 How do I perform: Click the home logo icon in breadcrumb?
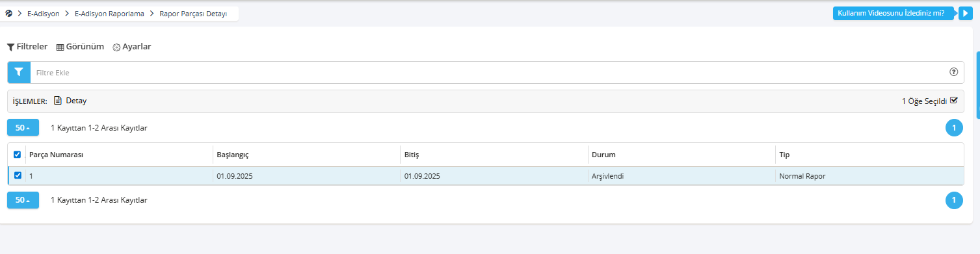click(x=8, y=13)
